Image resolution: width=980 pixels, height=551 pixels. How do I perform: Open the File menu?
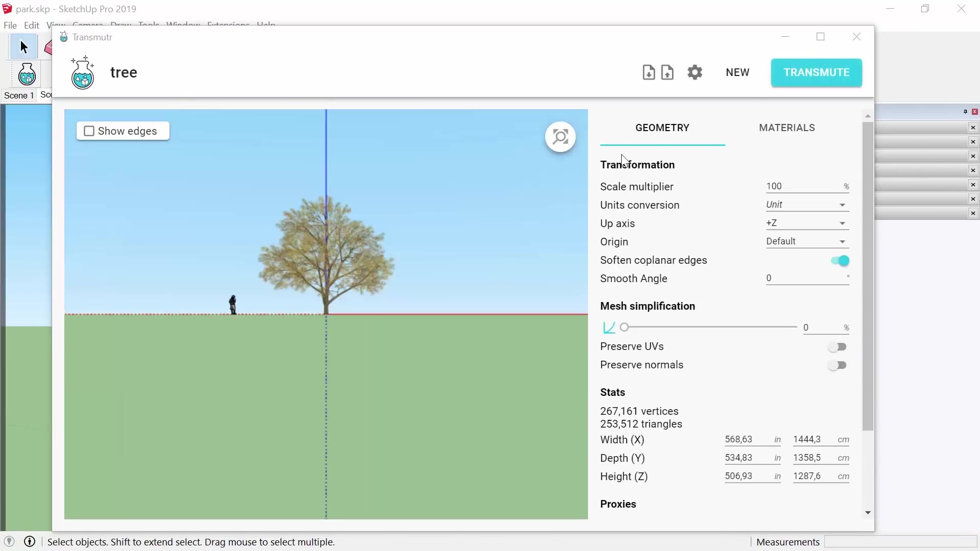click(x=10, y=25)
